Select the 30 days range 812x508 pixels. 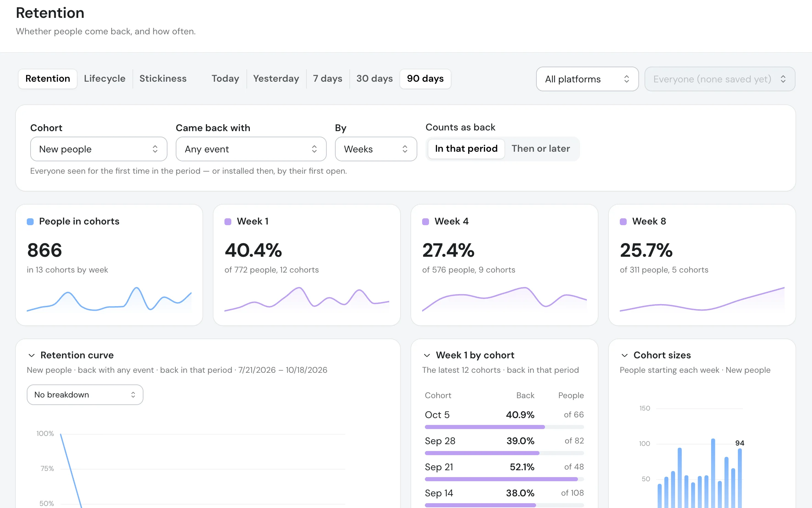click(374, 79)
